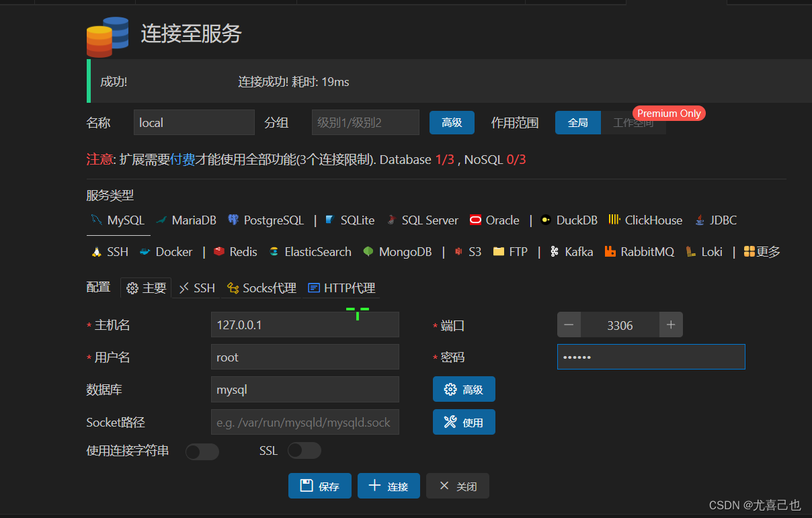Pick the FTP service type
The height and width of the screenshot is (518, 812).
pyautogui.click(x=510, y=252)
